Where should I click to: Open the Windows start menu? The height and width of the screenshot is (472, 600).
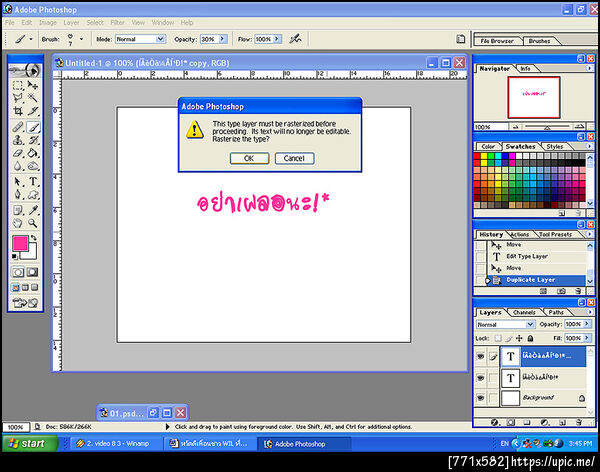pyautogui.click(x=30, y=443)
